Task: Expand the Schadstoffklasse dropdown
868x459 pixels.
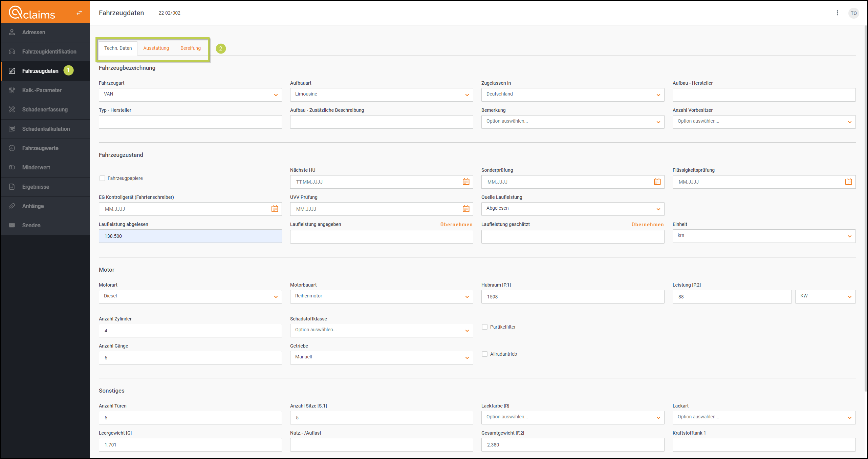Action: [x=381, y=330]
